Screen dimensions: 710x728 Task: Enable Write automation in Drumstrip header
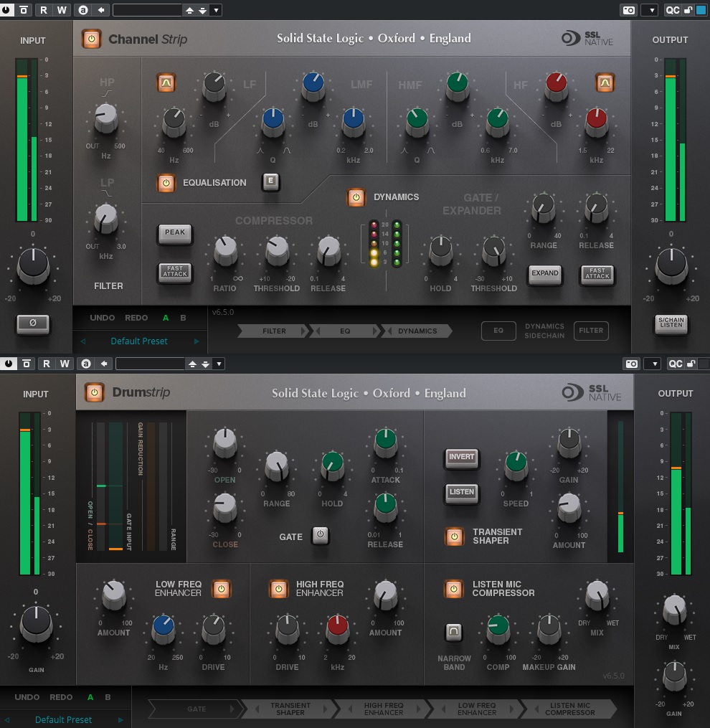(x=65, y=364)
